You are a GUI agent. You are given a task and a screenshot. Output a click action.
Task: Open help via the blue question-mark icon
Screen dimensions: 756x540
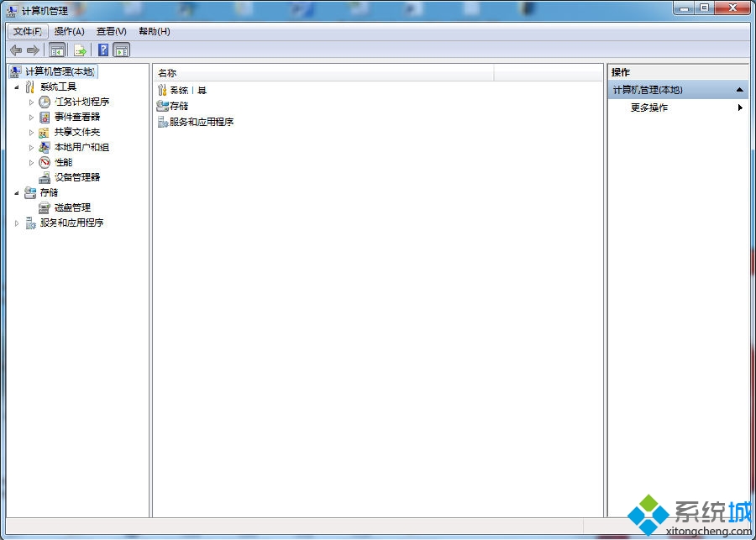(103, 50)
